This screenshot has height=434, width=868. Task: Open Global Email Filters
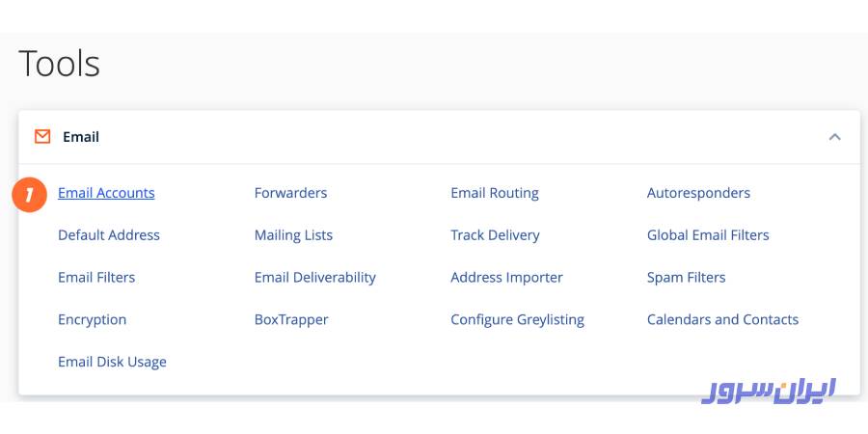coord(708,235)
